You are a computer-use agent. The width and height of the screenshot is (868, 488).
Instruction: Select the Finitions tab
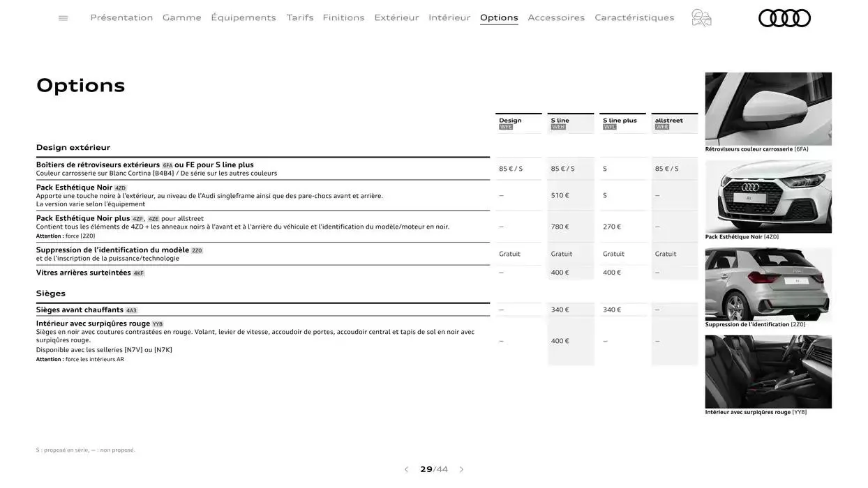pos(343,17)
